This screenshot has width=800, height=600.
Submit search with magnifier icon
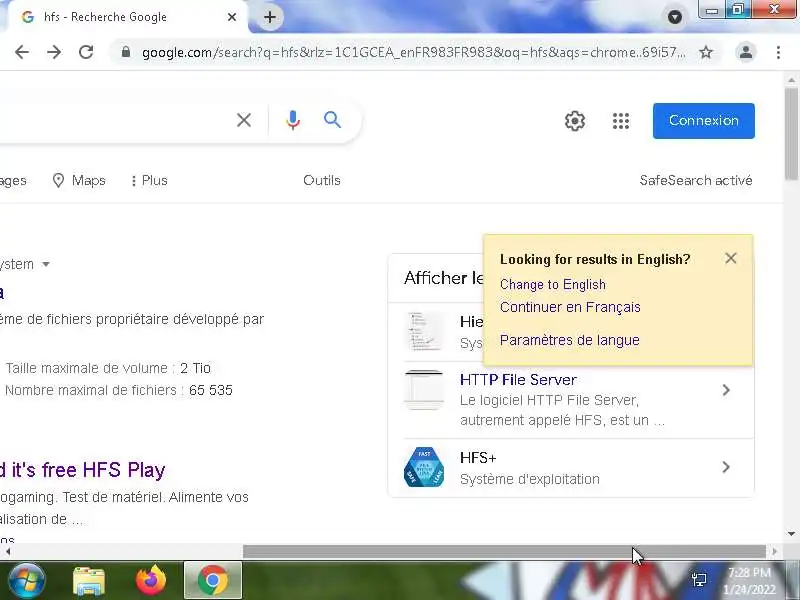(x=333, y=120)
